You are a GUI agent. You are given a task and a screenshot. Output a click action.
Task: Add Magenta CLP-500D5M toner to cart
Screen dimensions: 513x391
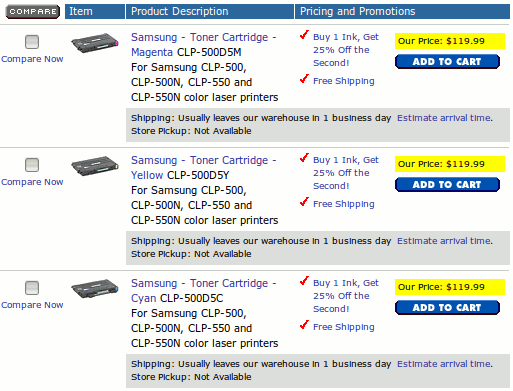point(447,62)
